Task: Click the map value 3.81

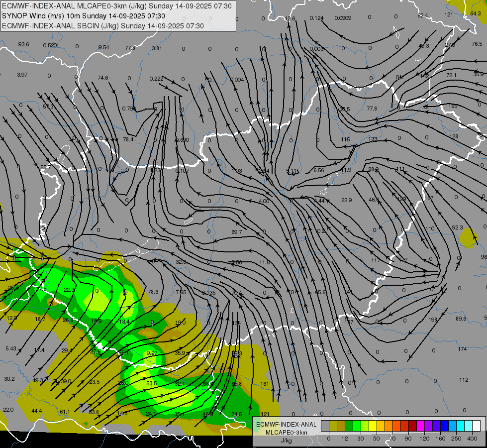Action: click(157, 48)
